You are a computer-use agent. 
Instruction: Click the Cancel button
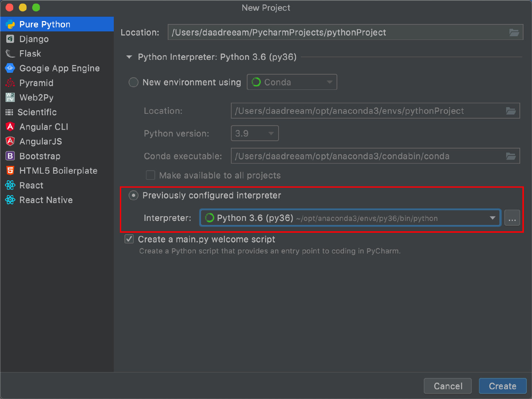(448, 386)
